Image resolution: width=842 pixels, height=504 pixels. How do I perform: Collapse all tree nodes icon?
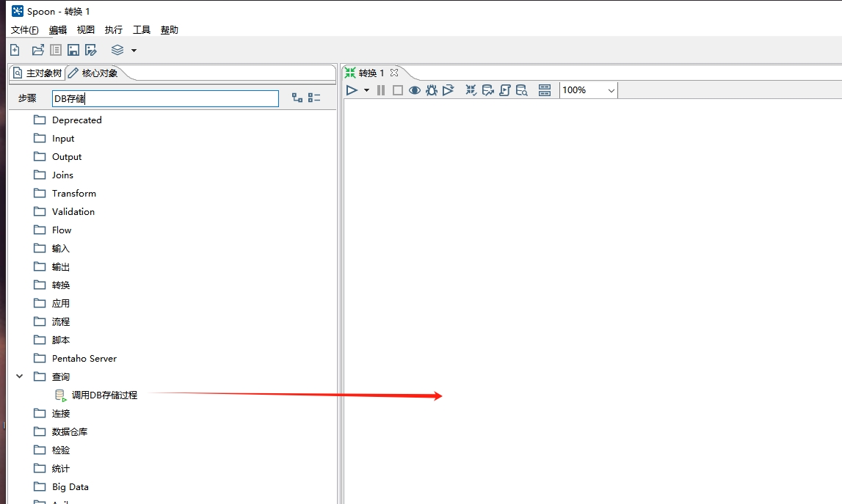pyautogui.click(x=314, y=98)
